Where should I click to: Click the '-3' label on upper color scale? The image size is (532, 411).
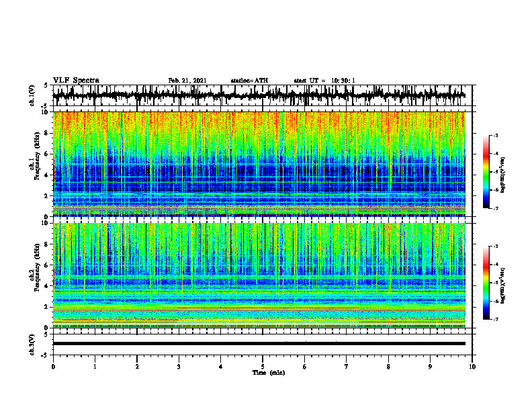coord(496,135)
